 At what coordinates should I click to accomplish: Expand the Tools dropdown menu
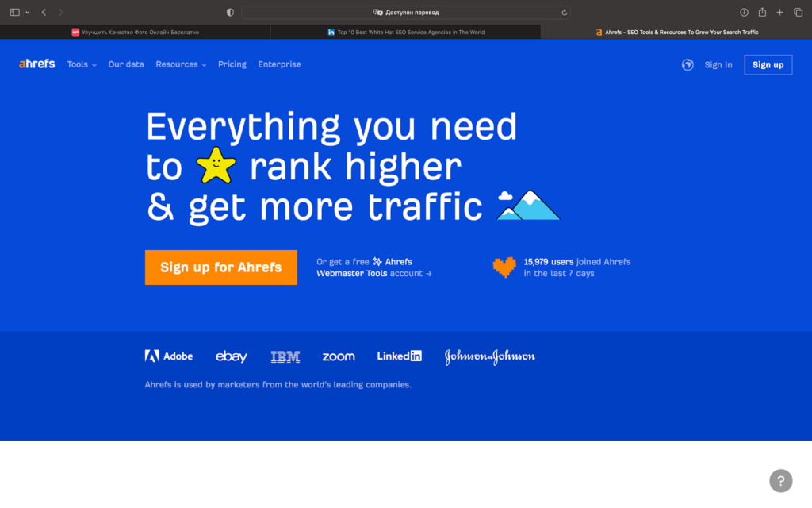82,65
